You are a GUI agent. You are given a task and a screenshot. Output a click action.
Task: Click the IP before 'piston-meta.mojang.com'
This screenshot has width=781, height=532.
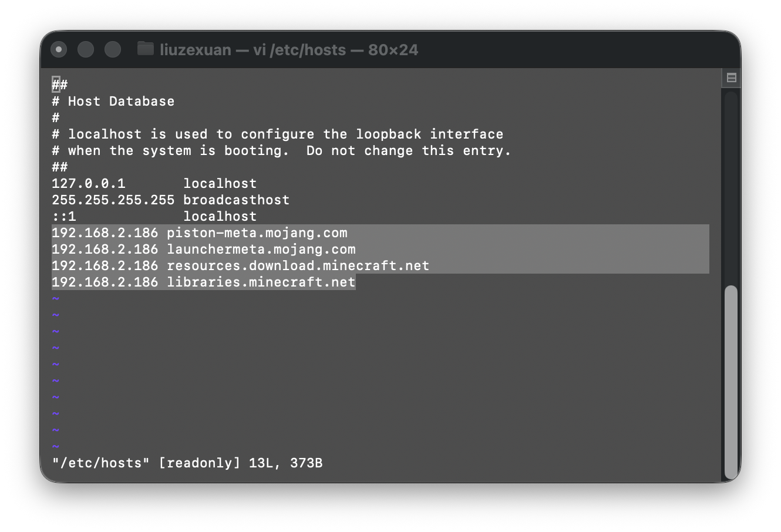pyautogui.click(x=105, y=233)
